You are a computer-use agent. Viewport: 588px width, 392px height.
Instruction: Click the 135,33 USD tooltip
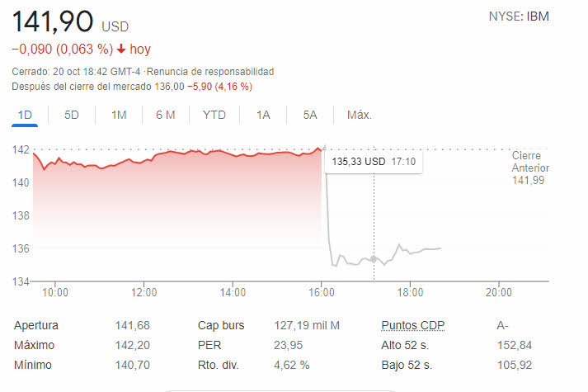374,162
